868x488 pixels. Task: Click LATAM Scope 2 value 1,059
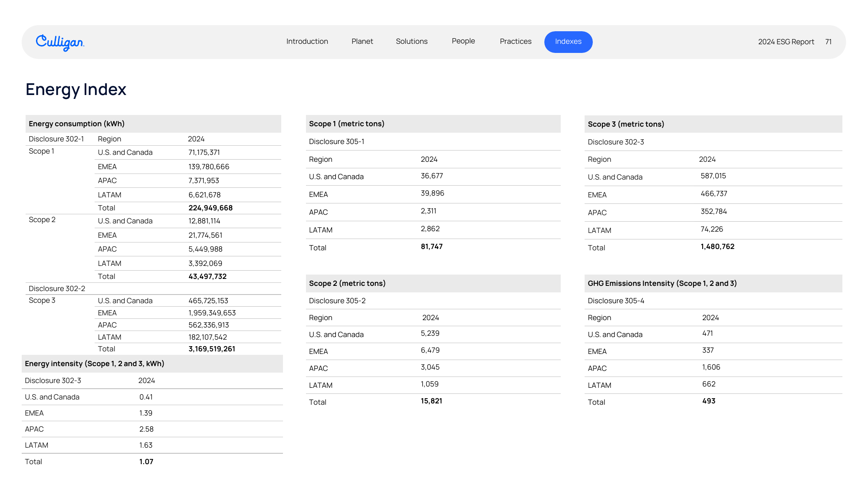[429, 384]
